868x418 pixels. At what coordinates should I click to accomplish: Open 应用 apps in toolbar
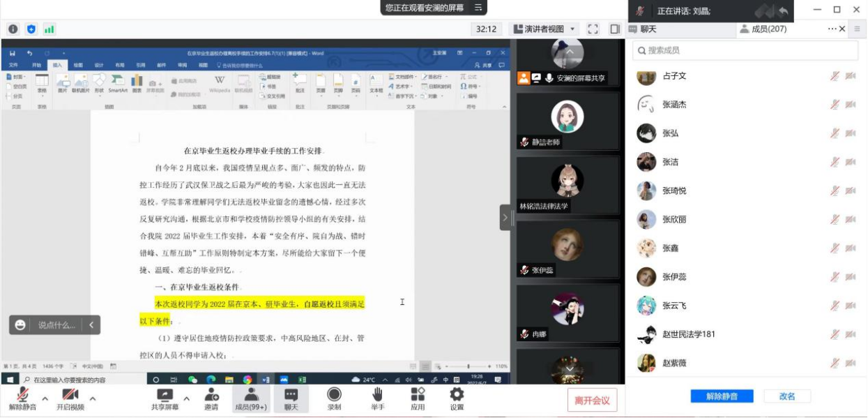click(418, 399)
